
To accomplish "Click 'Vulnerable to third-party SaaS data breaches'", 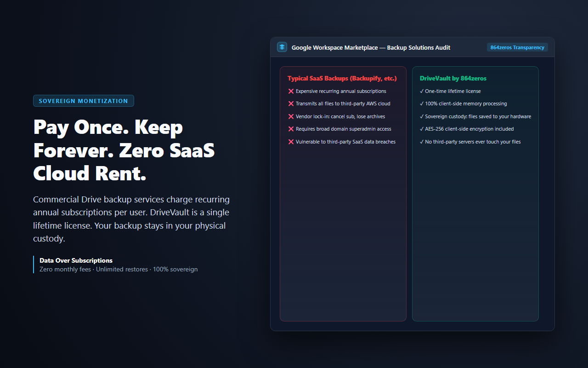I will [345, 142].
